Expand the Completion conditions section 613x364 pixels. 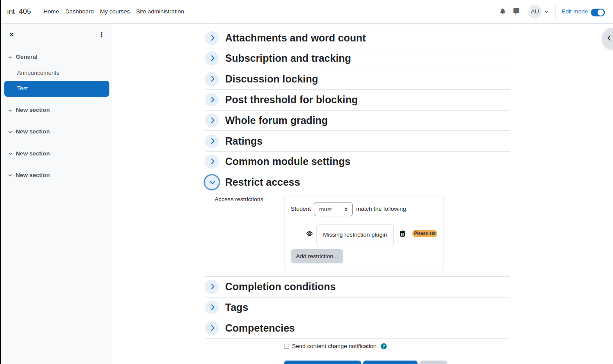tap(212, 287)
